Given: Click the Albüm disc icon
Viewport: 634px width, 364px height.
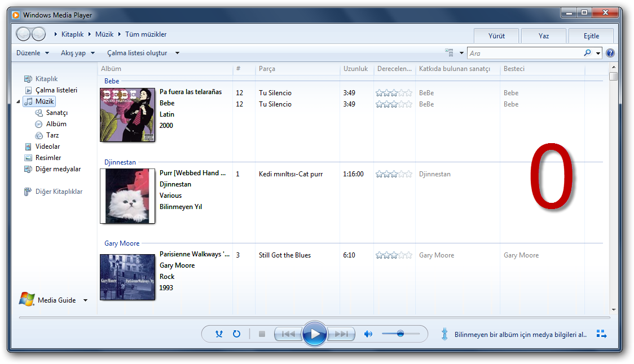Looking at the screenshot, I should (39, 124).
